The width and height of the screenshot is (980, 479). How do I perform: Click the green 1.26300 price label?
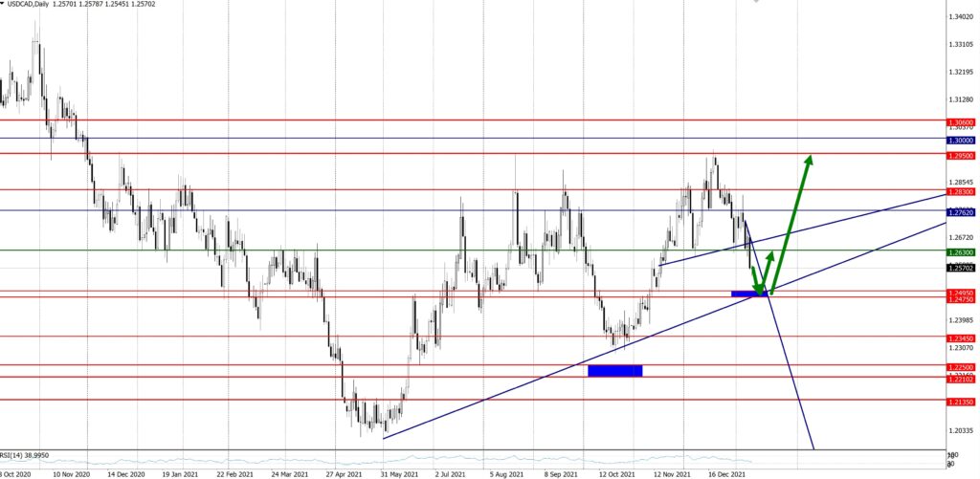tap(960, 251)
